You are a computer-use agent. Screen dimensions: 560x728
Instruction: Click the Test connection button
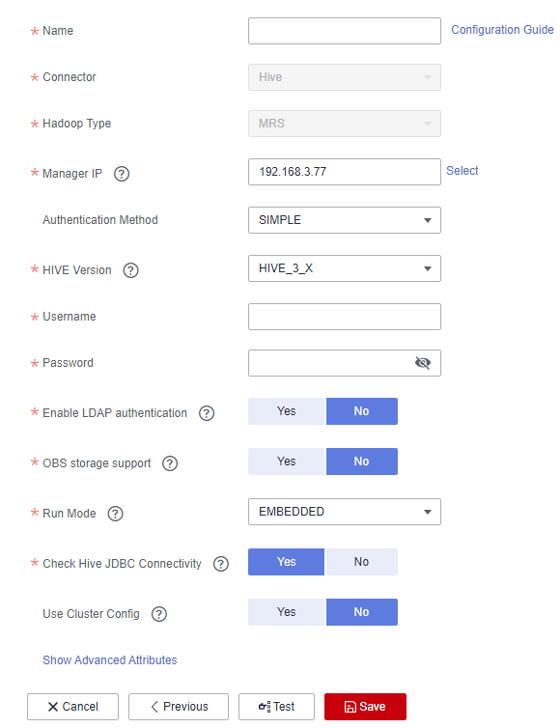(276, 707)
